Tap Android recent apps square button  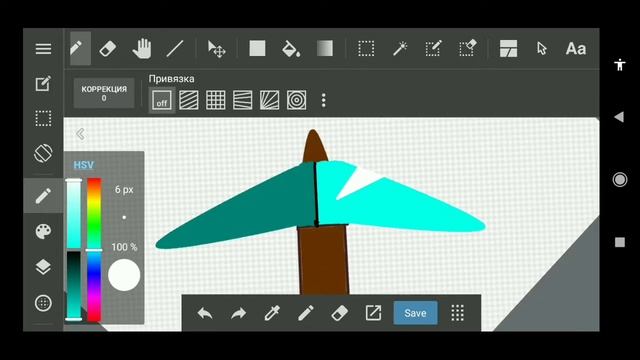click(x=620, y=242)
